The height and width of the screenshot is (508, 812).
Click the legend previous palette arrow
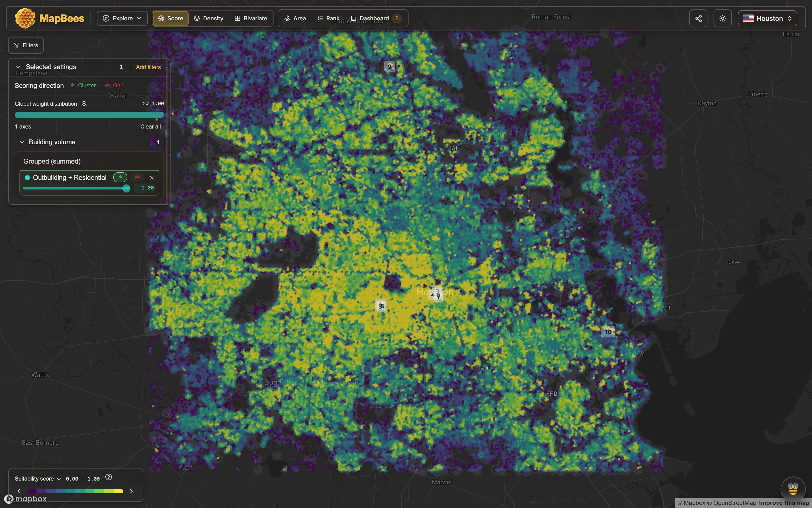click(19, 491)
